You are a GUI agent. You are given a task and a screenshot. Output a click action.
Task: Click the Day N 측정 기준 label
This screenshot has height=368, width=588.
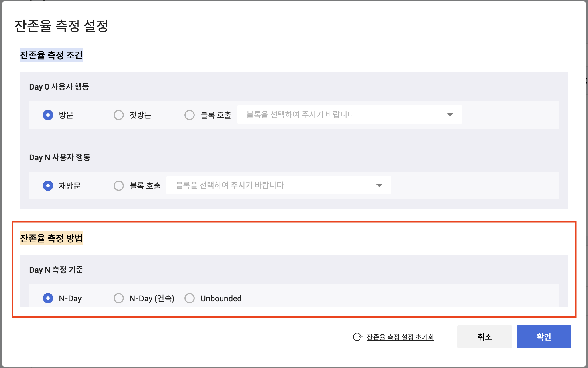coord(56,270)
